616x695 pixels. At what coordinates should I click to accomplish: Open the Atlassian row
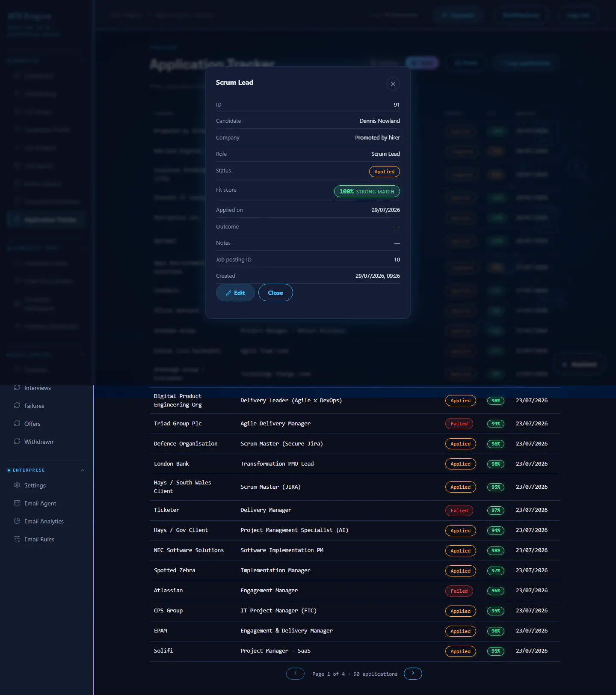pyautogui.click(x=355, y=591)
